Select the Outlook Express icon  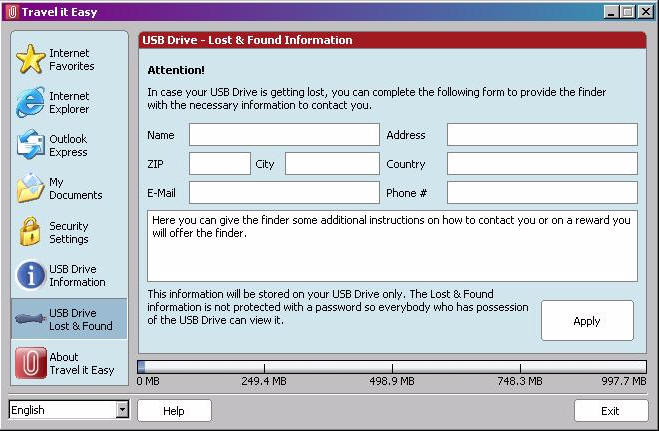coord(31,145)
